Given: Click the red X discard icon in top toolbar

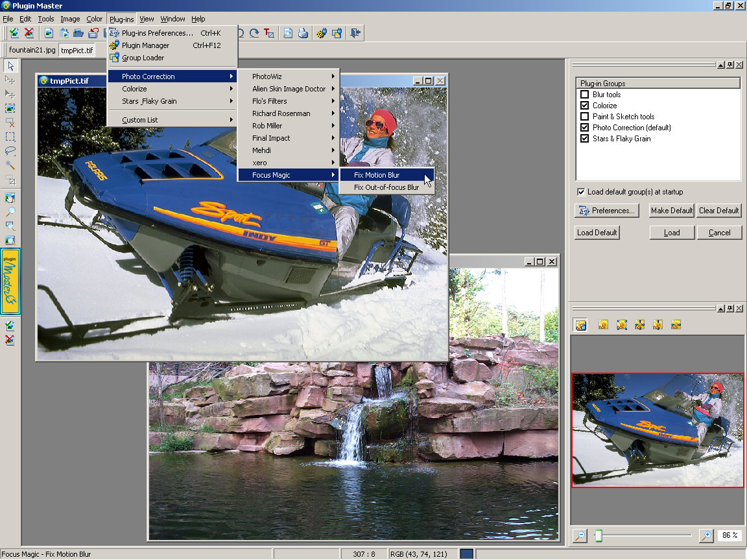Looking at the screenshot, I should point(29,33).
